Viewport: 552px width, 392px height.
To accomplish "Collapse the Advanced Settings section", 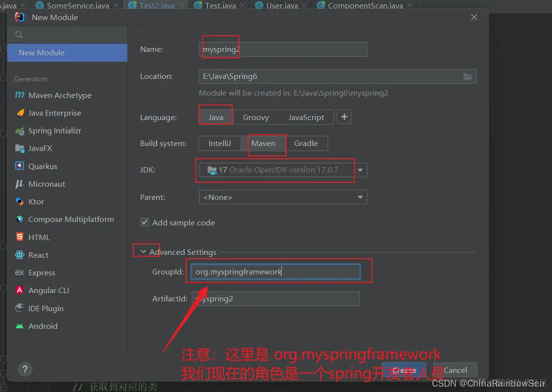I will [144, 251].
